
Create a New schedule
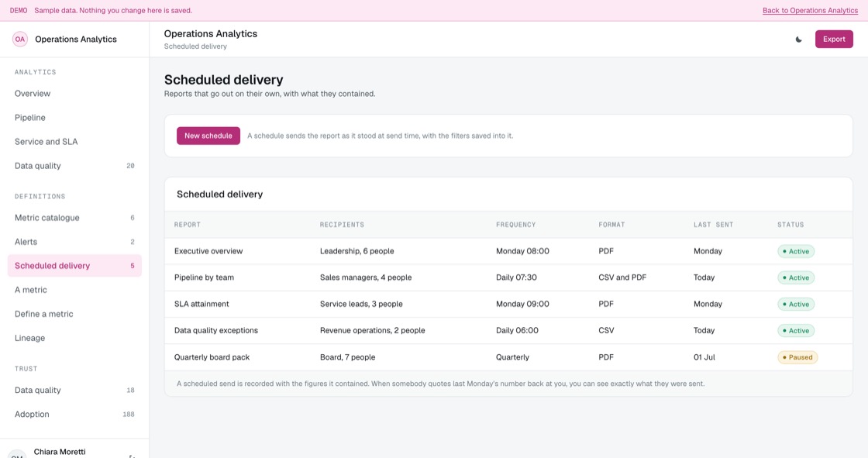coord(208,136)
